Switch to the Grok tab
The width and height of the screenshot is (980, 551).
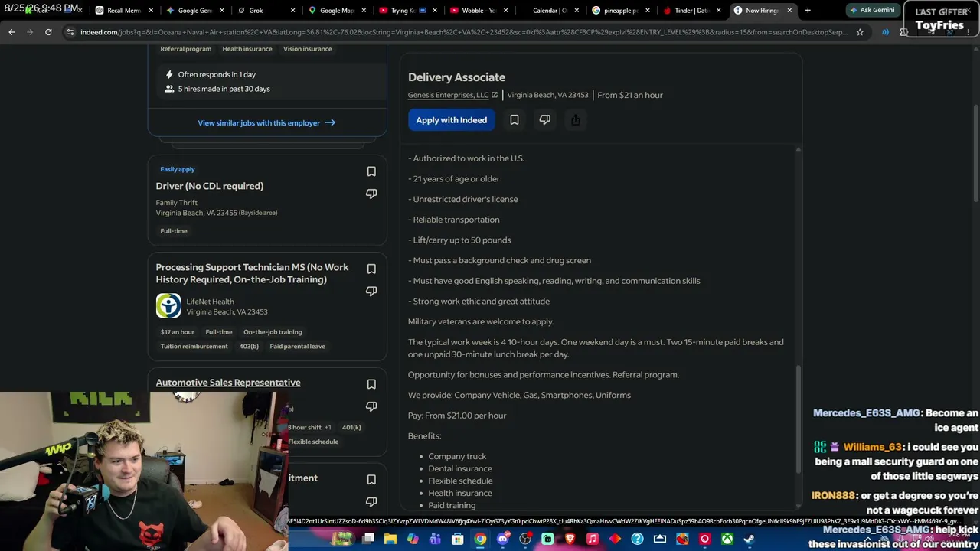point(265,11)
